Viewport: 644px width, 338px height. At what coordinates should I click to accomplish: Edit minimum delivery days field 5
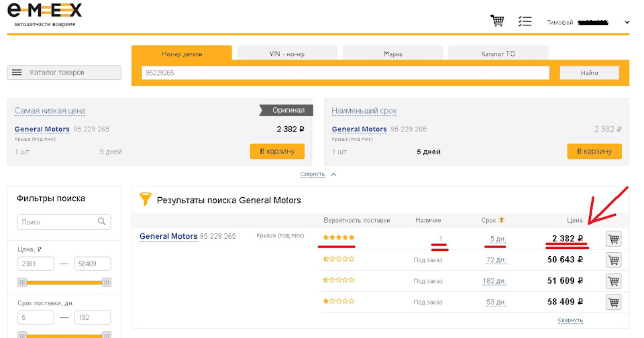36,317
